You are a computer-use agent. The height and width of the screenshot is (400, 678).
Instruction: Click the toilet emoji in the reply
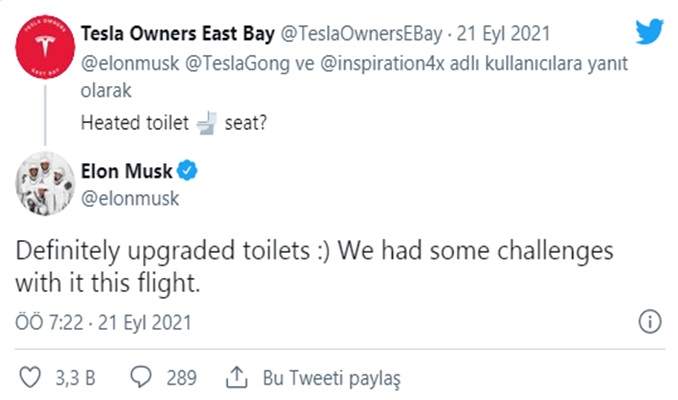204,124
